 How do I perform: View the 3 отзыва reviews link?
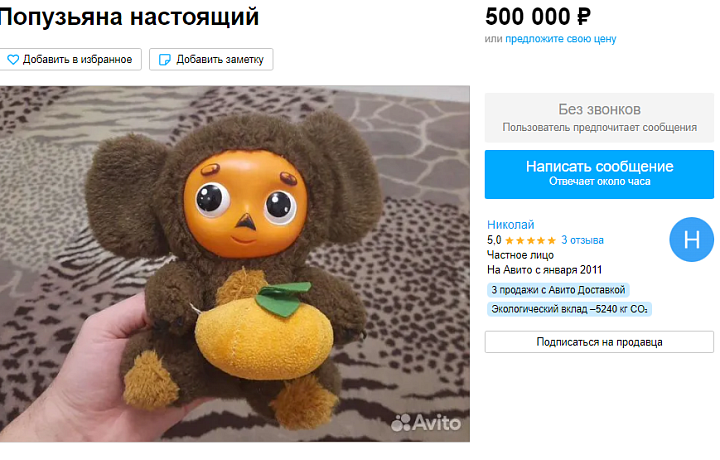click(582, 240)
